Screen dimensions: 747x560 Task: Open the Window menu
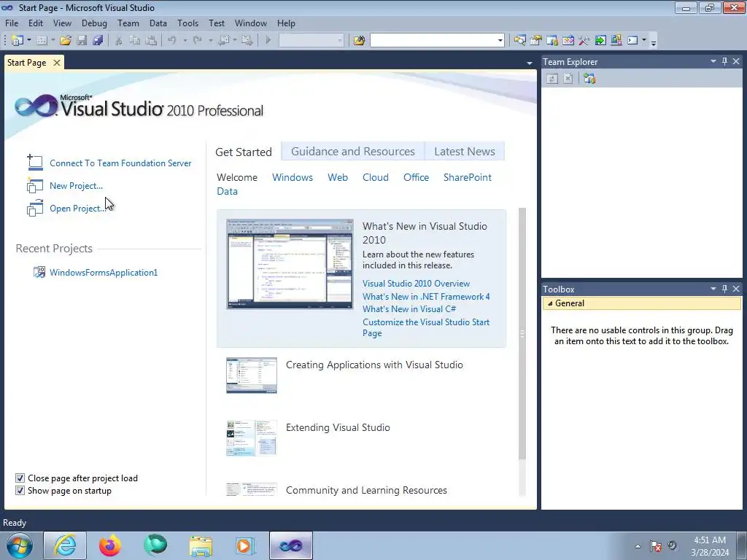click(x=251, y=23)
